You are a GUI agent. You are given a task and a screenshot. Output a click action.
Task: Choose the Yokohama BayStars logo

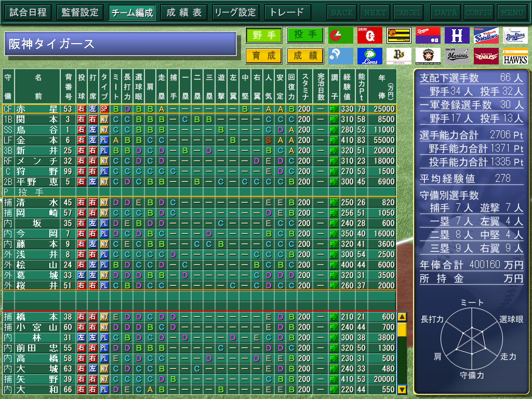pyautogui.click(x=515, y=35)
